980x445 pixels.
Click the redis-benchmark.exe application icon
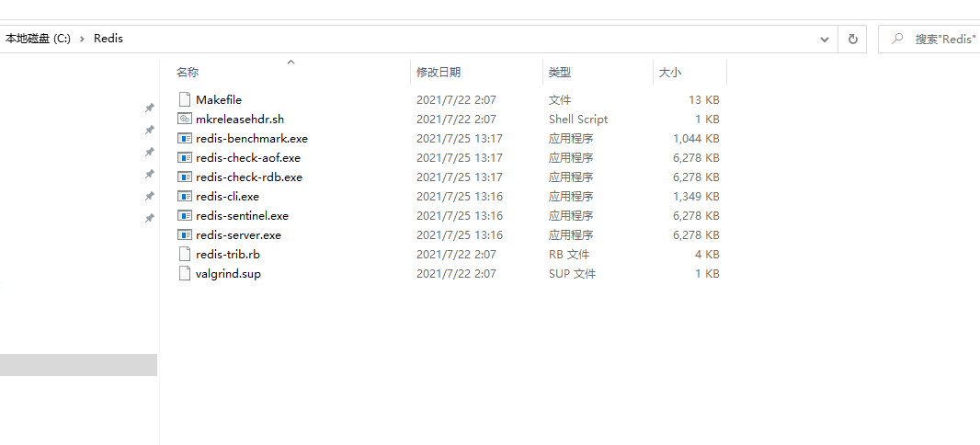(184, 138)
